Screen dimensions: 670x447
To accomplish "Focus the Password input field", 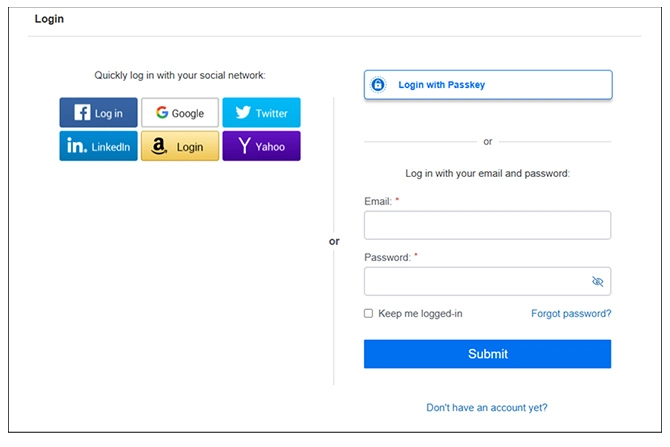I will (477, 282).
